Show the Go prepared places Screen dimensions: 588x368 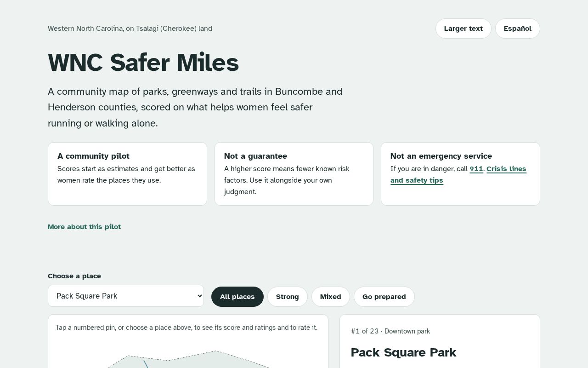[384, 297]
